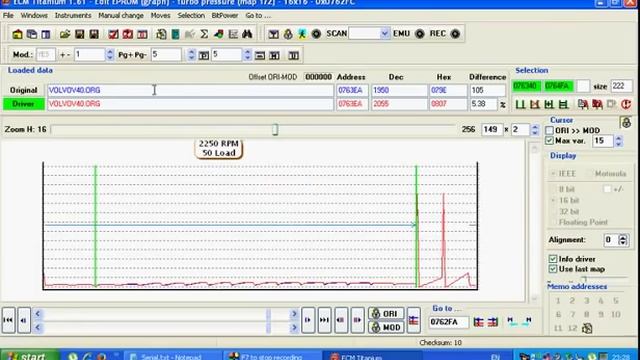Click the teal book toolbar icon
The height and width of the screenshot is (360, 640).
tap(176, 34)
